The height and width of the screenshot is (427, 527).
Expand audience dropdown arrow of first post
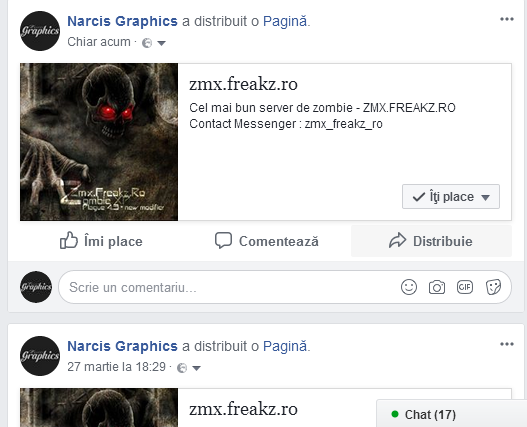click(x=162, y=43)
